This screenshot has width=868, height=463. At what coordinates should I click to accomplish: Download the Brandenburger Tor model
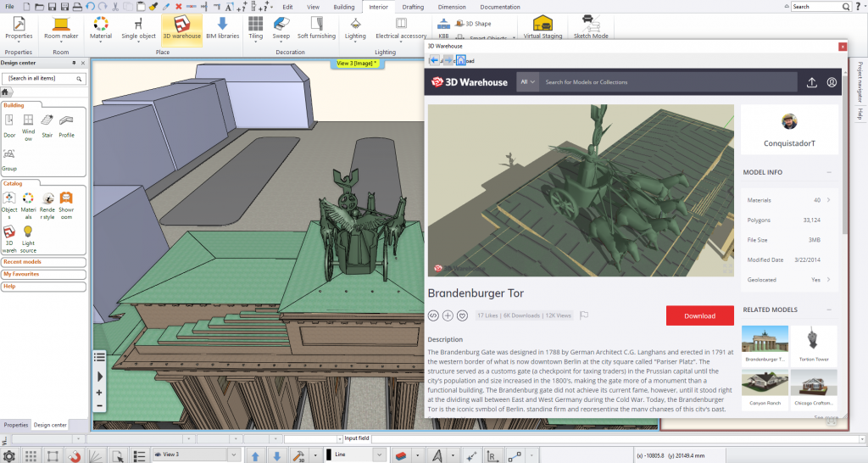(x=699, y=315)
